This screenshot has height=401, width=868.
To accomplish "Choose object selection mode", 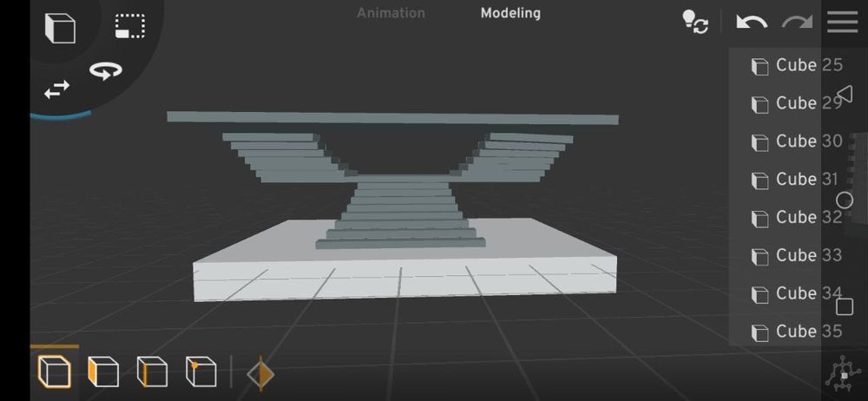I will 54,371.
